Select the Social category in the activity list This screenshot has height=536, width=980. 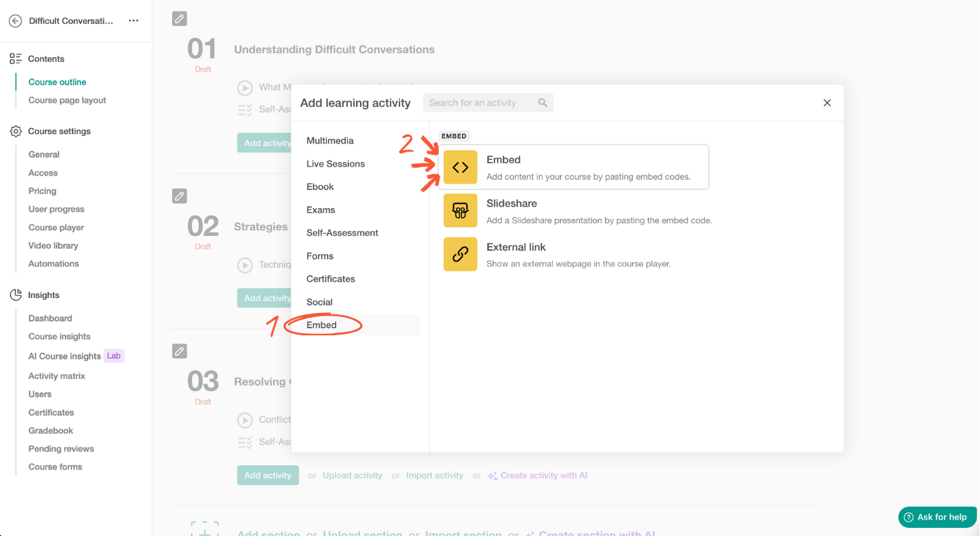(x=319, y=301)
